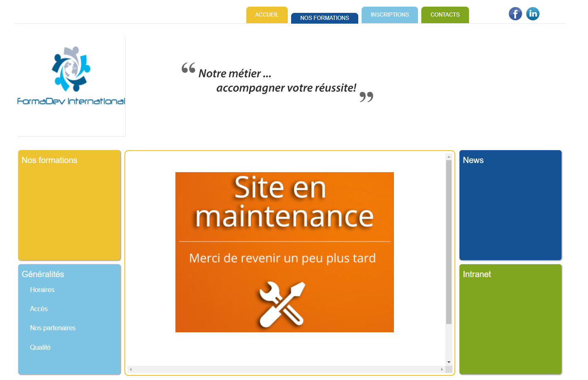Open the Qualité link
Viewport: 588px width, 380px height.
click(40, 347)
